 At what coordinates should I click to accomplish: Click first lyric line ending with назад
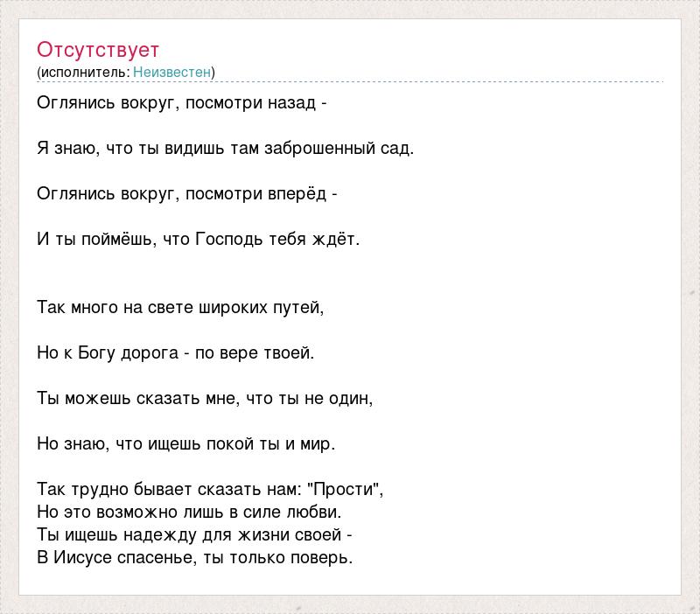point(182,102)
